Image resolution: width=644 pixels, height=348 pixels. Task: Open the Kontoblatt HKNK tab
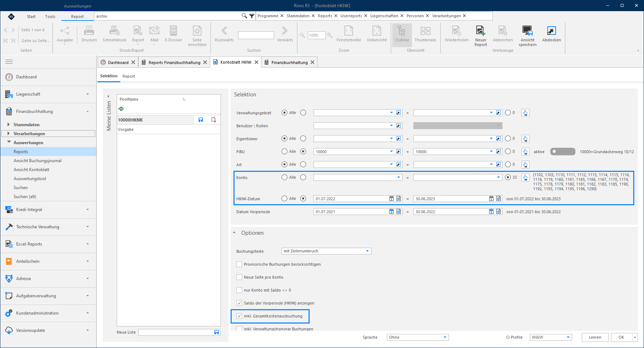click(236, 62)
